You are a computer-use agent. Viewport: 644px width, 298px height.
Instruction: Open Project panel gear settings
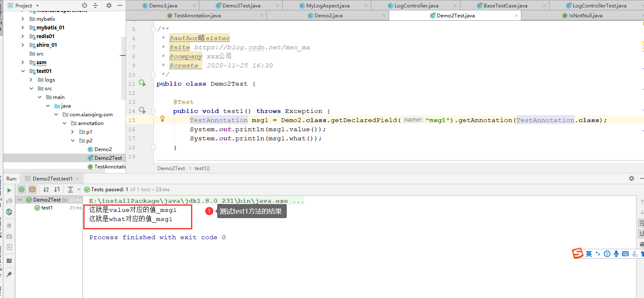[109, 5]
